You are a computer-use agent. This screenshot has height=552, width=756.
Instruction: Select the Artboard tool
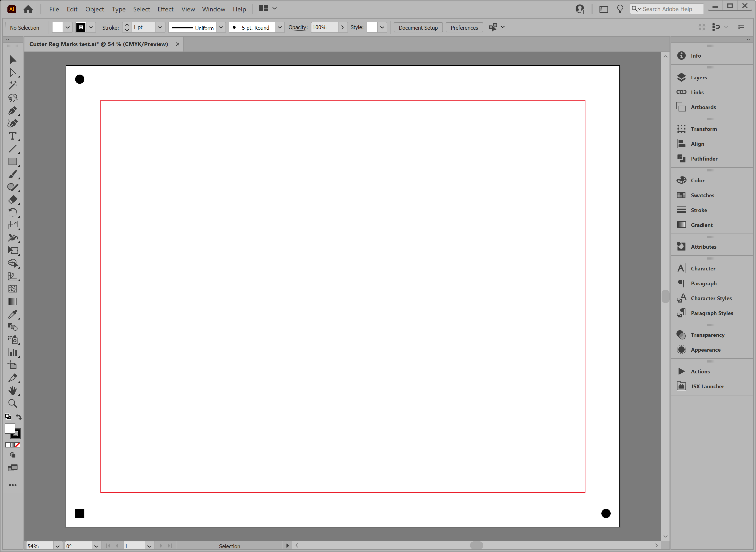point(13,365)
